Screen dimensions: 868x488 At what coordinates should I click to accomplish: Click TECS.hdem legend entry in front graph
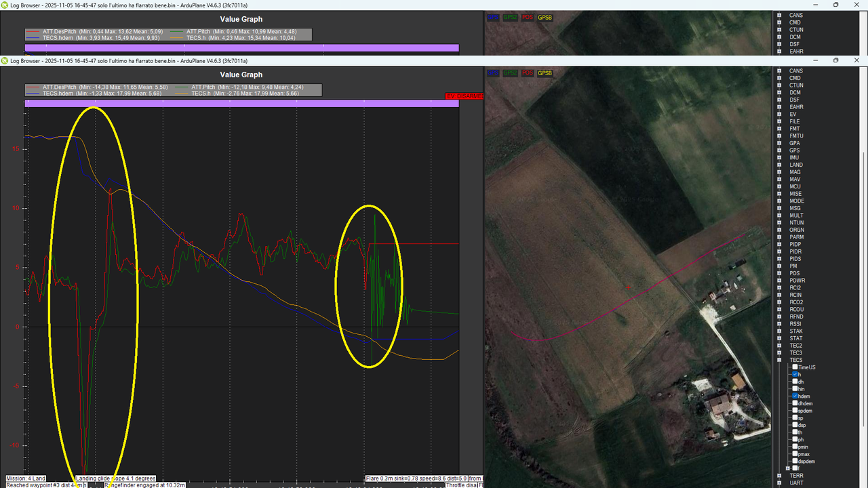tap(94, 94)
